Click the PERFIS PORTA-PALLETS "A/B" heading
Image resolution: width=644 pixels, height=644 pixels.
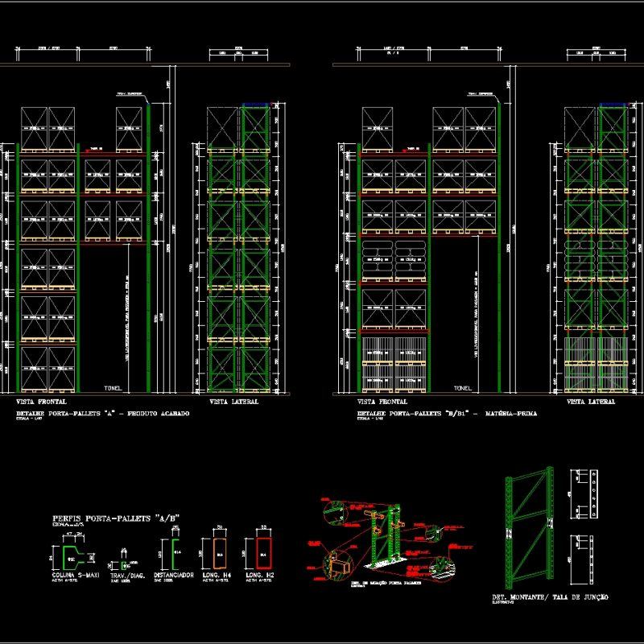click(x=116, y=518)
